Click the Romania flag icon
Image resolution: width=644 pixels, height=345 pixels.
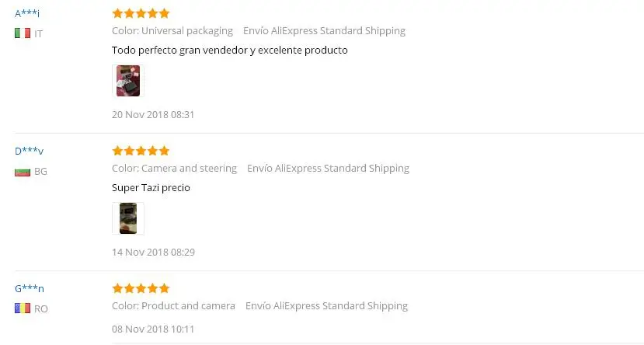click(22, 308)
